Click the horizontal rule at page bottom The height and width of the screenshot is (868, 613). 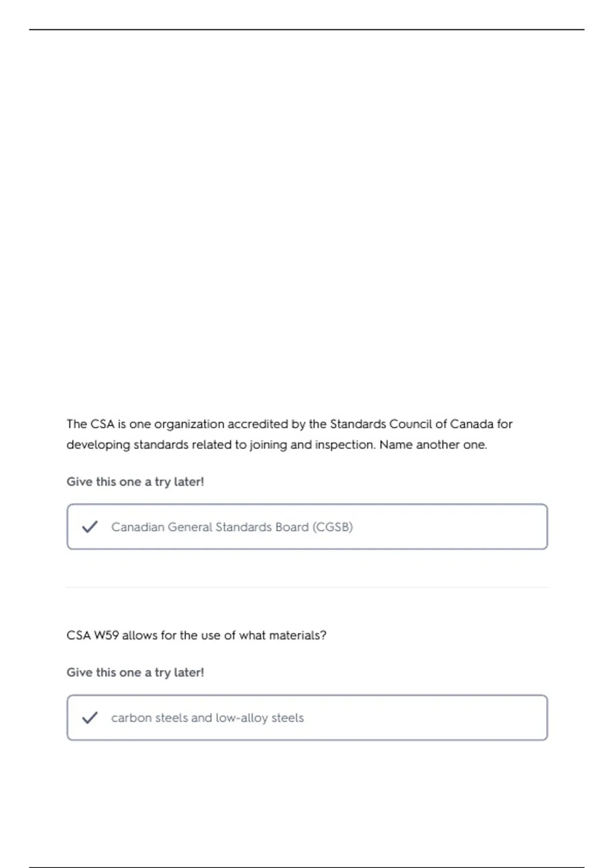point(306,866)
